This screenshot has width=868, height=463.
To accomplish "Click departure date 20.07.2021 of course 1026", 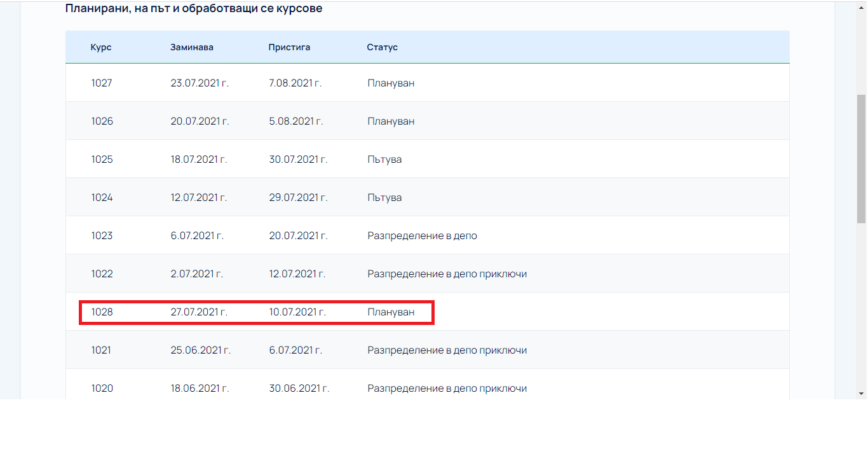I will click(200, 121).
